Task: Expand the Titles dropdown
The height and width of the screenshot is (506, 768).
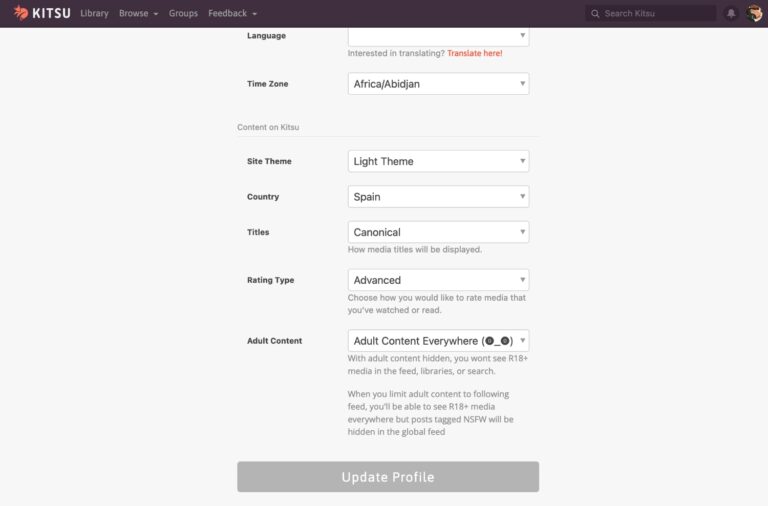Action: click(x=438, y=232)
